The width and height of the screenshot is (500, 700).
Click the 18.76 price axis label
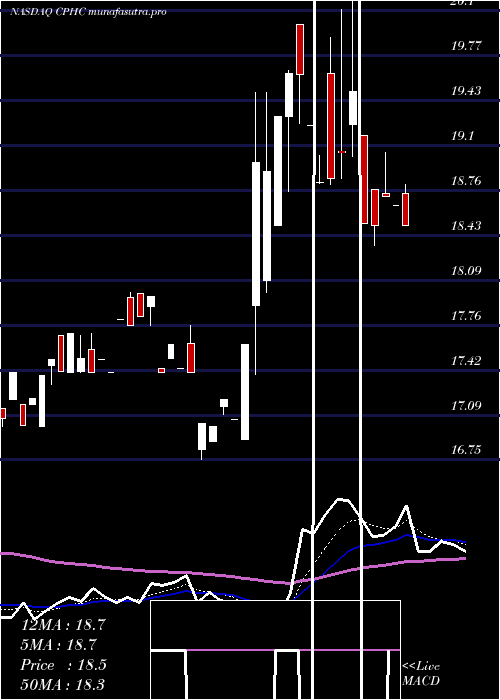[467, 181]
